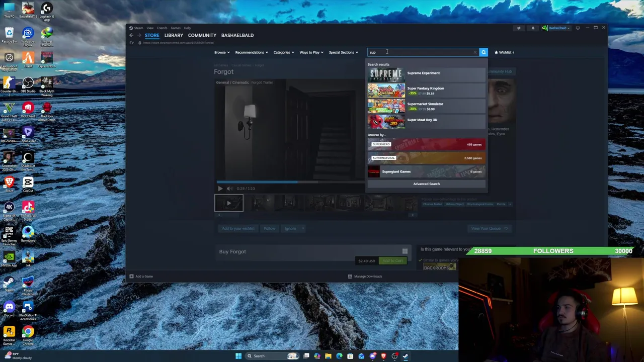Screen dimensions: 644x362
Task: Expand the Browse dropdown
Action: [x=222, y=52]
